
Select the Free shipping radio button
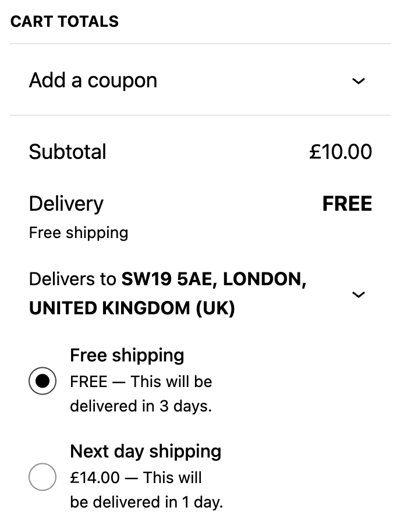42,382
